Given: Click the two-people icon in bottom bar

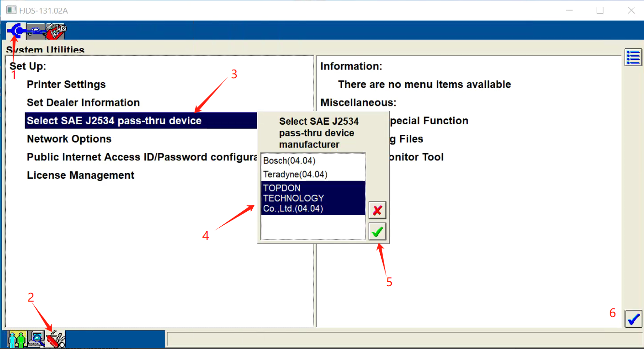Looking at the screenshot, I should tap(16, 339).
